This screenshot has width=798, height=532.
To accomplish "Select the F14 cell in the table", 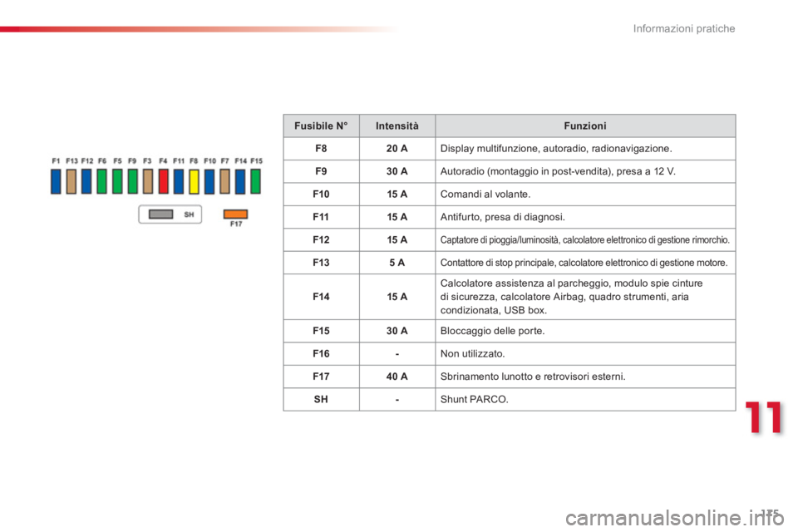I will coord(321,297).
